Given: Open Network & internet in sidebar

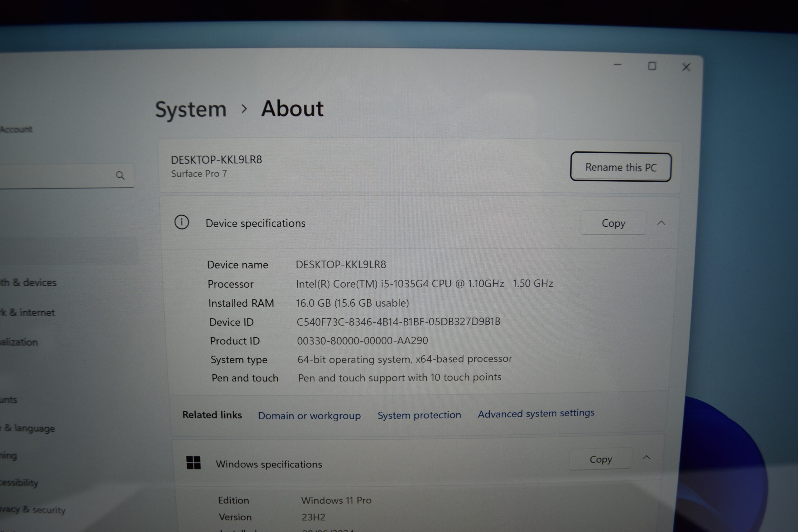Looking at the screenshot, I should point(27,313).
